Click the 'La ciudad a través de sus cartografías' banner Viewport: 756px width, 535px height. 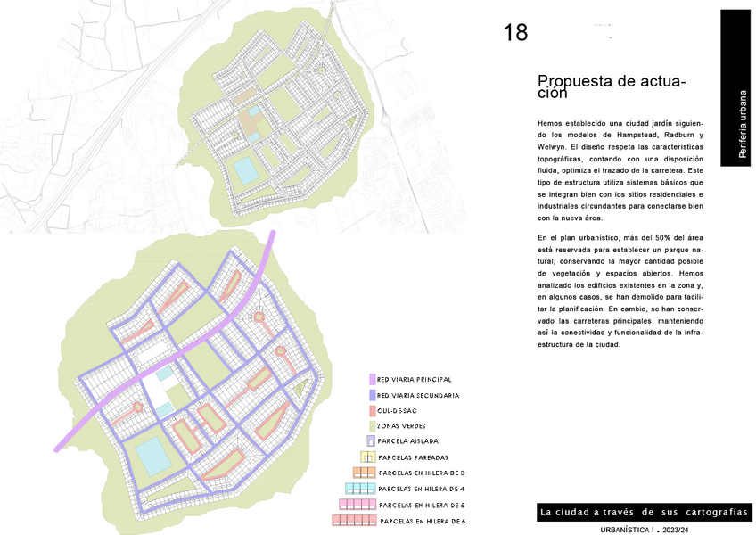[645, 512]
